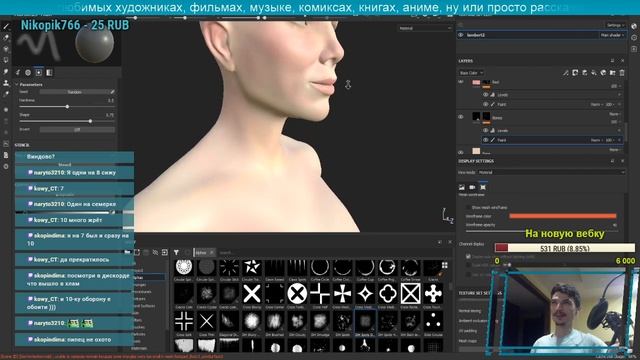640x360 pixels.
Task: Click the Add fill layer icon
Action: tap(594, 73)
